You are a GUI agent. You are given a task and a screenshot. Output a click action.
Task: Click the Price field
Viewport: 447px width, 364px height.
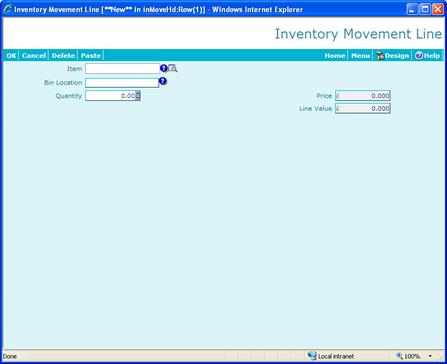363,96
